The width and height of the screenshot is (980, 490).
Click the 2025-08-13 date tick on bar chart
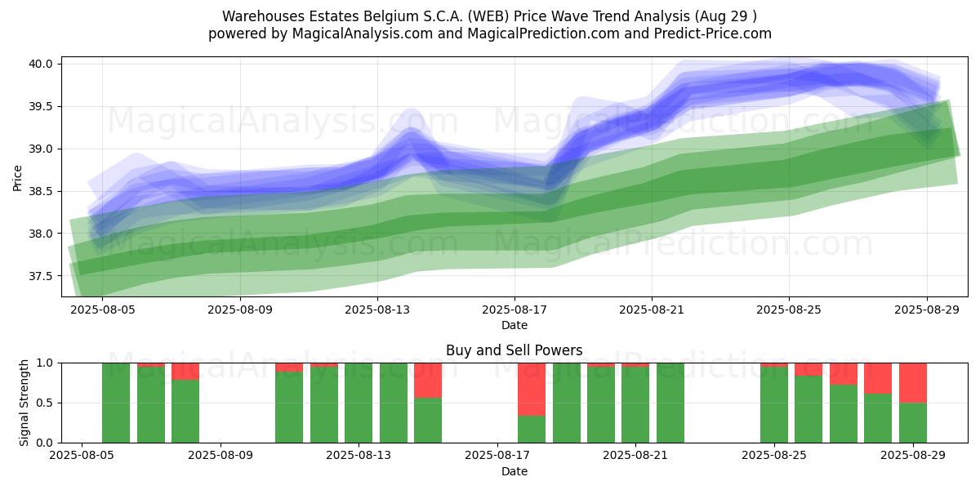(359, 456)
